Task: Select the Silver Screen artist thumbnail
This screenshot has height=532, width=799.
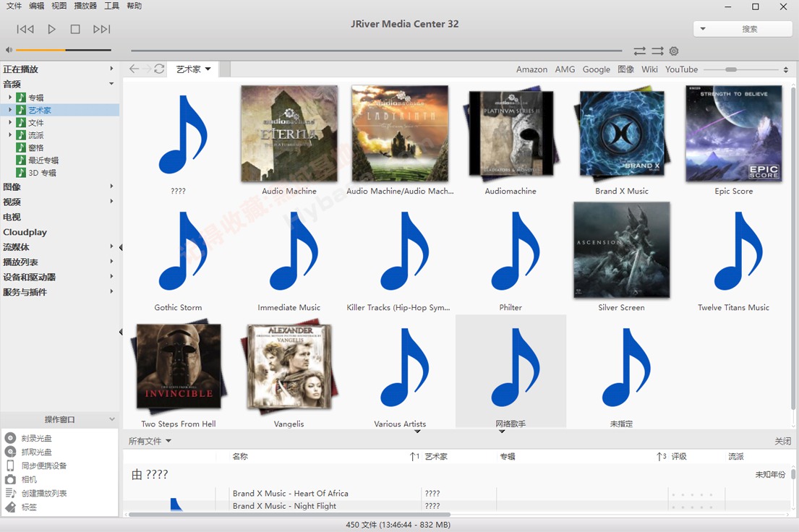Action: pyautogui.click(x=621, y=249)
